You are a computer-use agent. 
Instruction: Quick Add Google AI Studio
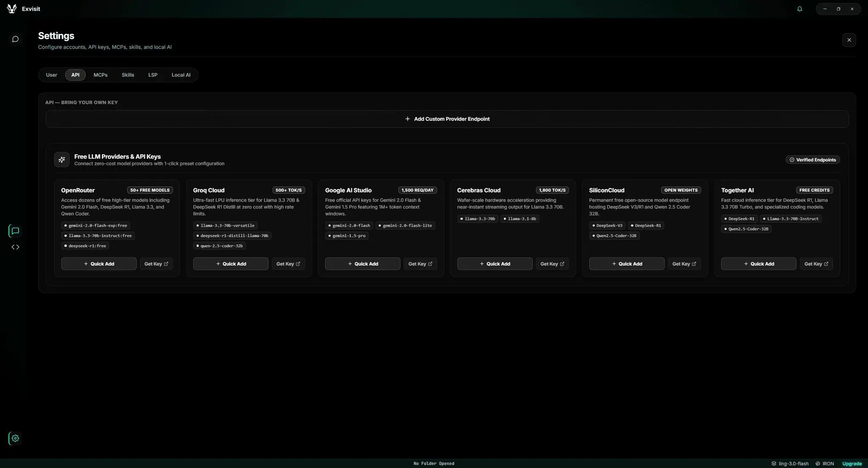click(x=363, y=264)
